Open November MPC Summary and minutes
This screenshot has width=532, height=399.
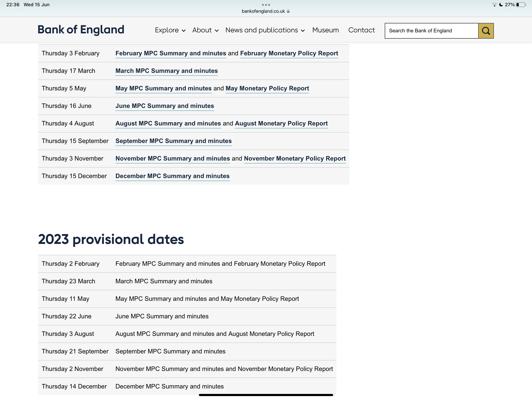coord(173,159)
